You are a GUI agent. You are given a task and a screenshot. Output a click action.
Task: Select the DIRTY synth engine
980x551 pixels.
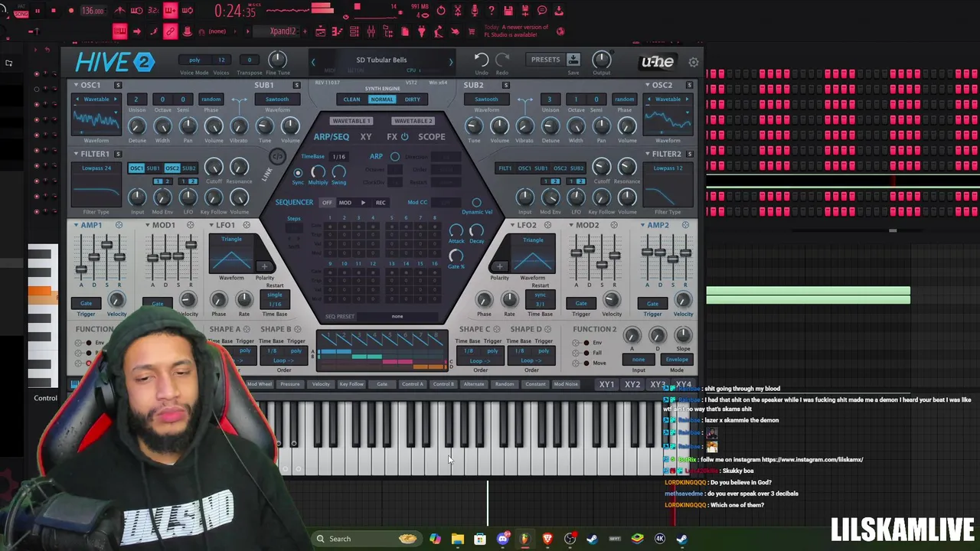413,99
